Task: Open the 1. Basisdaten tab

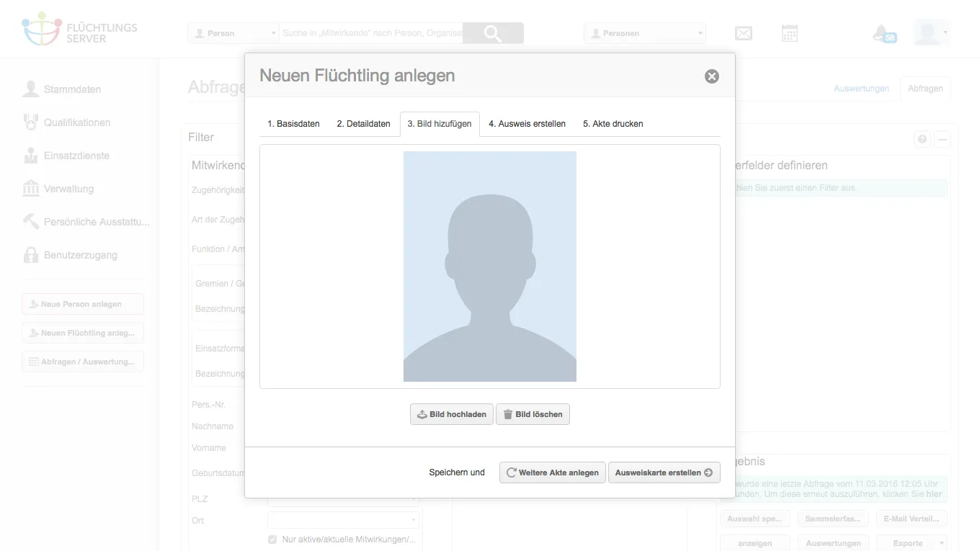Action: (x=293, y=124)
